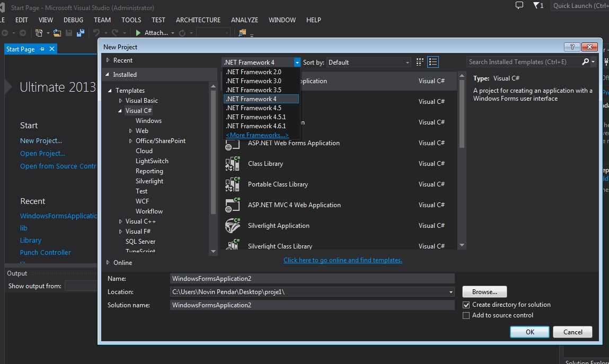Click the More Frameworks link
Screen dimensions: 609x364
257,135
